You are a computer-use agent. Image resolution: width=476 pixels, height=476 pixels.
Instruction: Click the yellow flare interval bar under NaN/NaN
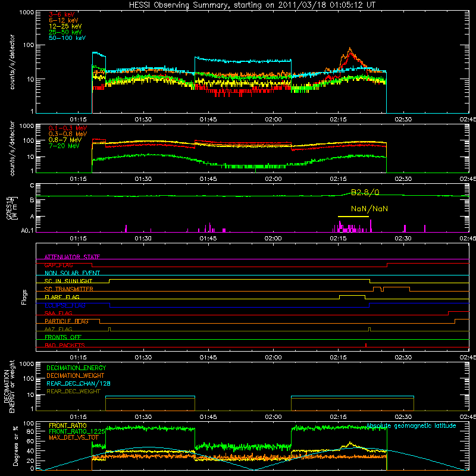[x=353, y=217]
